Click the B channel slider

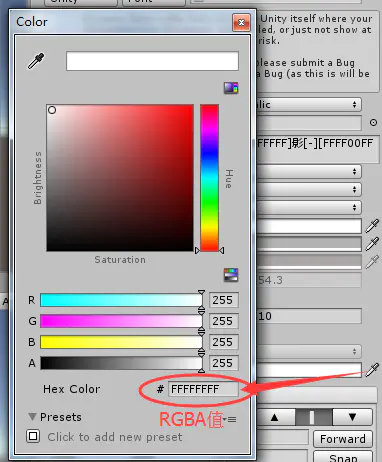click(121, 342)
